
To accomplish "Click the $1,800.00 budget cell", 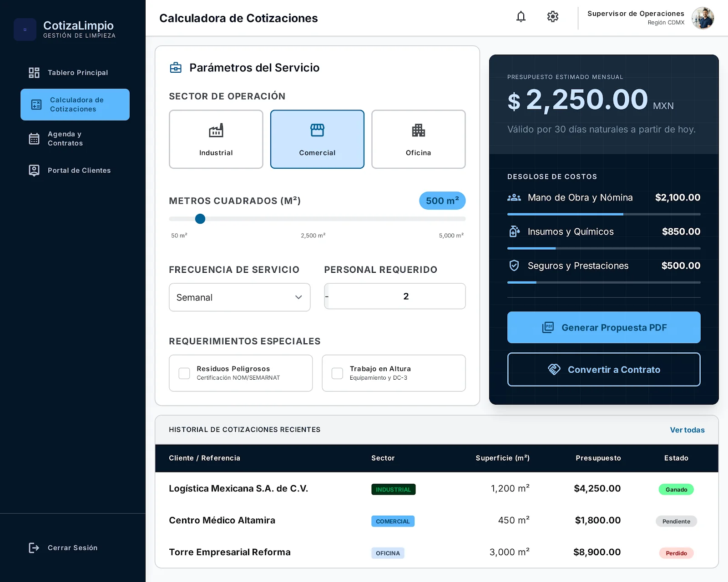I will click(597, 520).
